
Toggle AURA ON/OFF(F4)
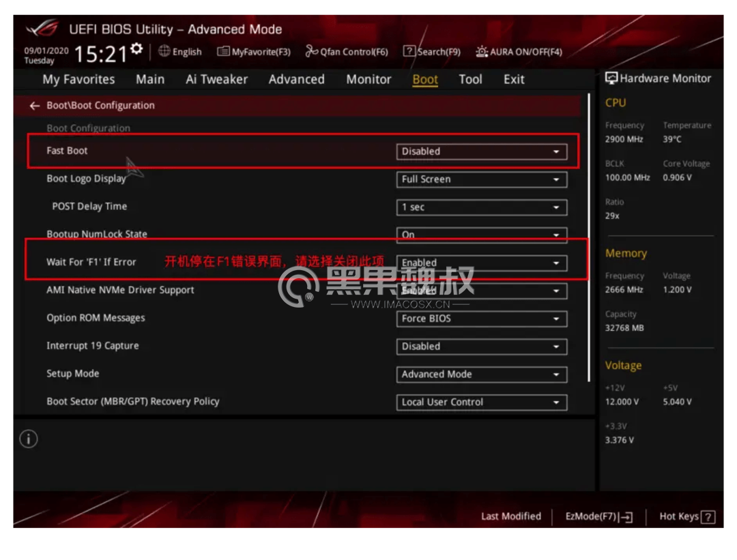tap(519, 52)
